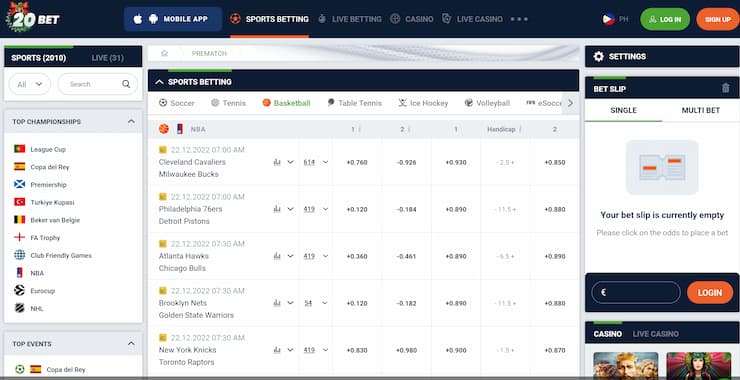740x380 pixels.
Task: Open 419 markets for 76ers vs Pistons
Action: (x=316, y=209)
